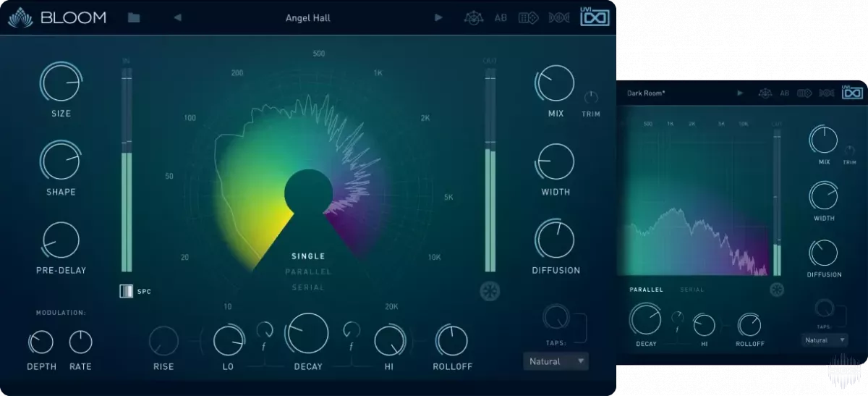Click the WIDTH knob in main window
Screen dimensions: 868x396
pos(556,161)
